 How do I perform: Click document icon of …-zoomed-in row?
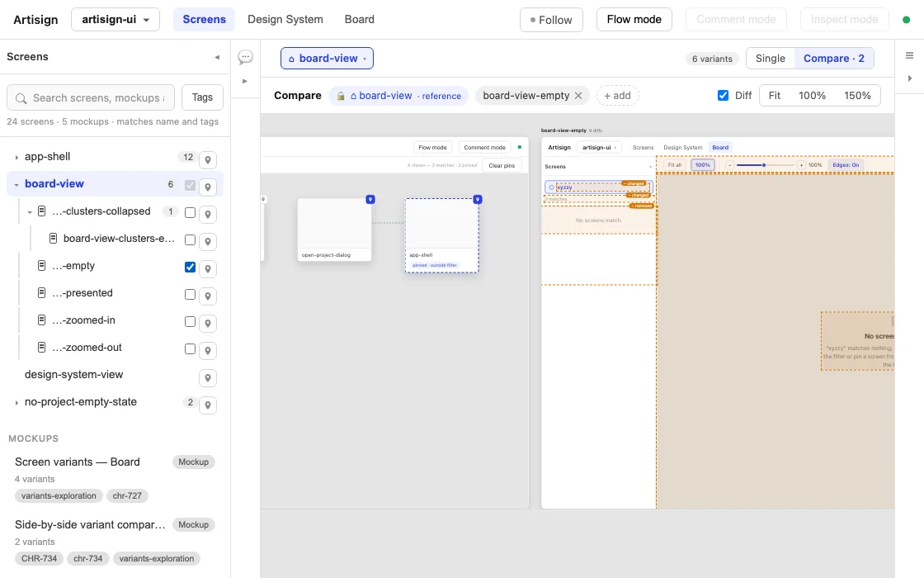(x=41, y=320)
